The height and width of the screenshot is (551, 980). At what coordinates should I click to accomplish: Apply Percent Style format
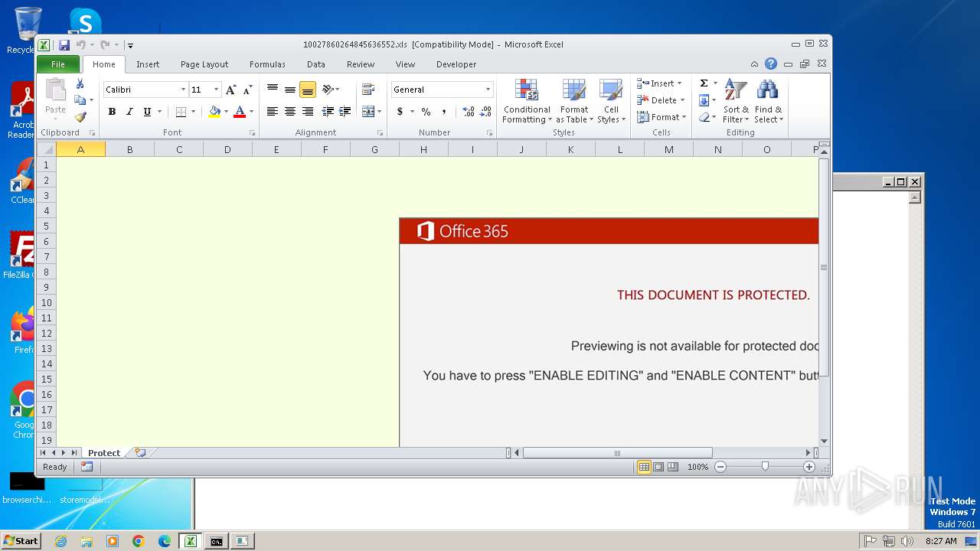click(x=426, y=112)
